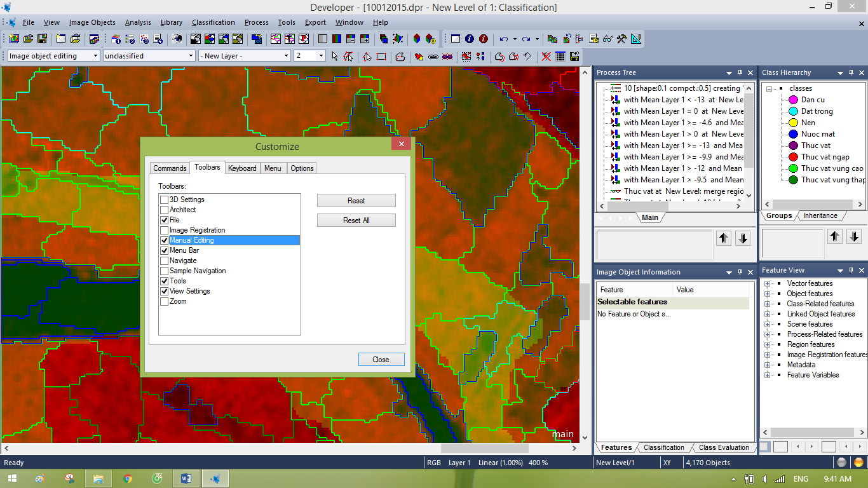This screenshot has width=868, height=488.
Task: Click the red info circle icon
Action: pos(484,39)
